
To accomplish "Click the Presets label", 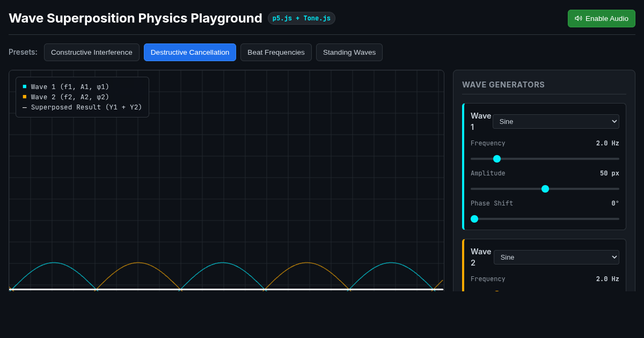I will (x=23, y=52).
